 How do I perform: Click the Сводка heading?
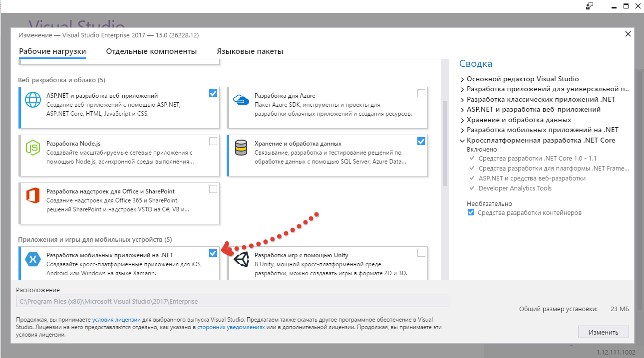point(476,63)
